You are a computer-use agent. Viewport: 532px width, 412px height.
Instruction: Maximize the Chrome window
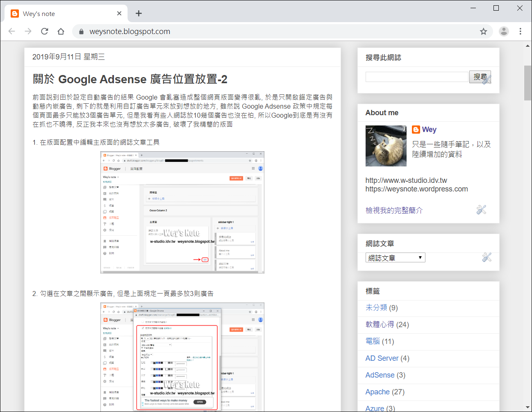(x=496, y=8)
